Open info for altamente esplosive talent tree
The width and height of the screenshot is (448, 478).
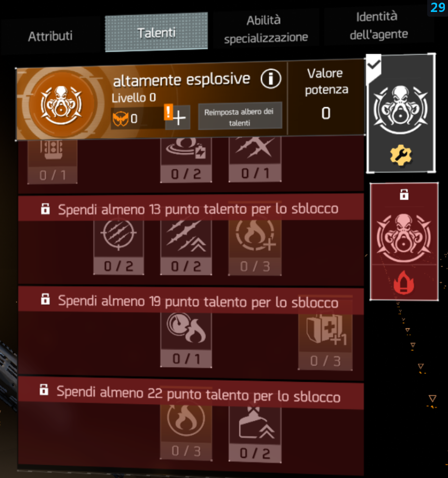coord(271,79)
